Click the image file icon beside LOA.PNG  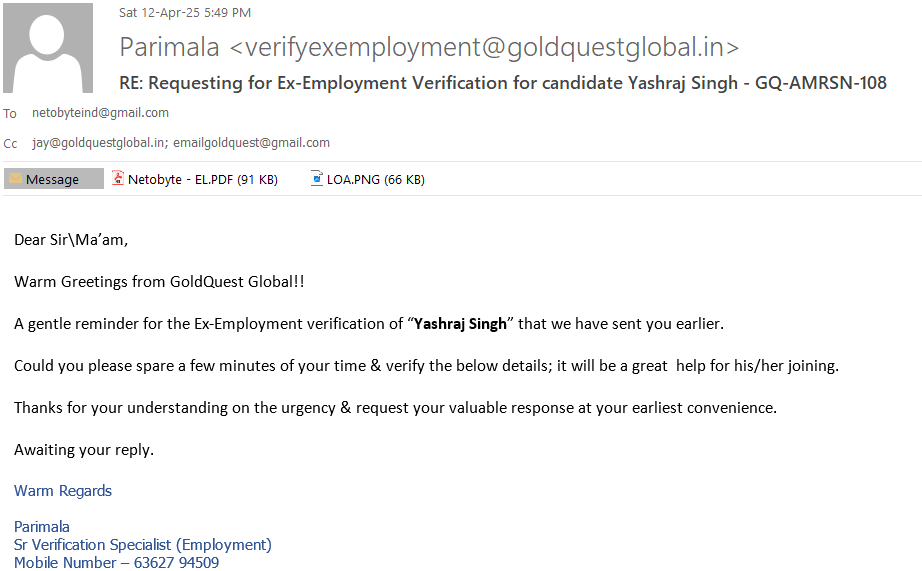pos(317,179)
